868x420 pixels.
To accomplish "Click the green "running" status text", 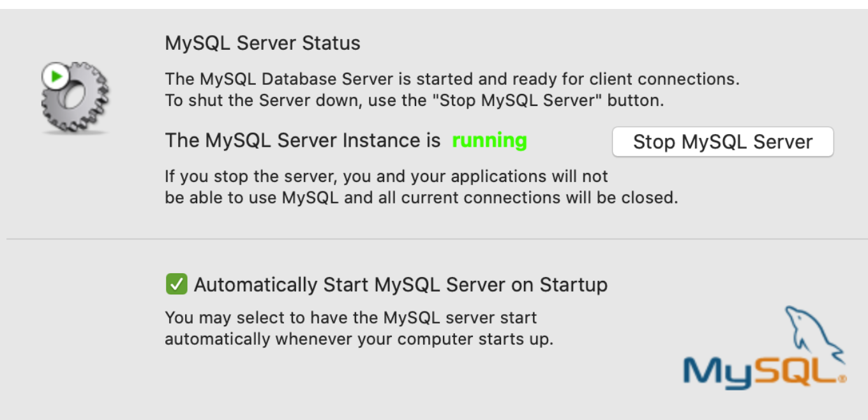I will tap(490, 140).
